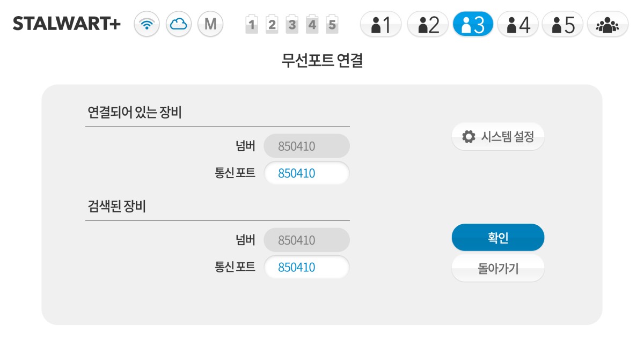
Task: Select battery indicator 2
Action: coord(272,24)
